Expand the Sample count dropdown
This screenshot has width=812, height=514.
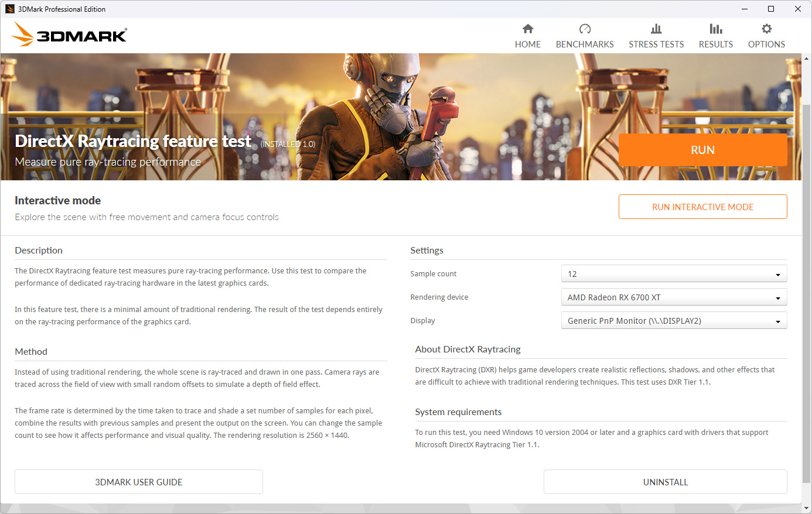point(674,274)
